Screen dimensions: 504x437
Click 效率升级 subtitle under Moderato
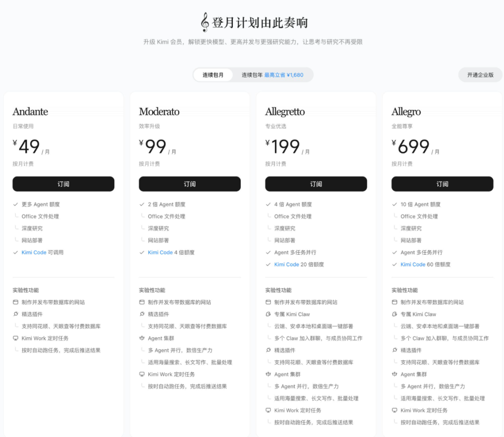(149, 126)
